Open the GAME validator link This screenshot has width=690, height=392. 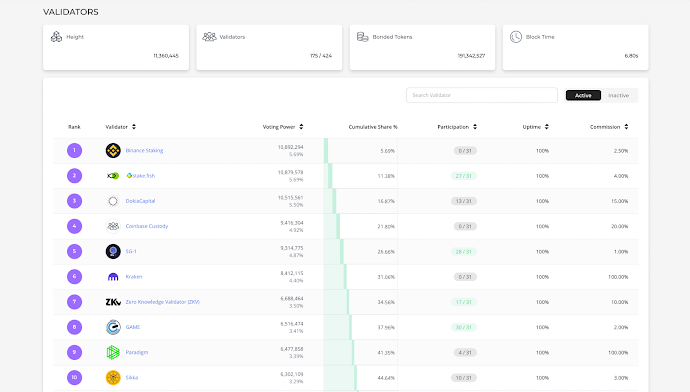[x=133, y=327]
